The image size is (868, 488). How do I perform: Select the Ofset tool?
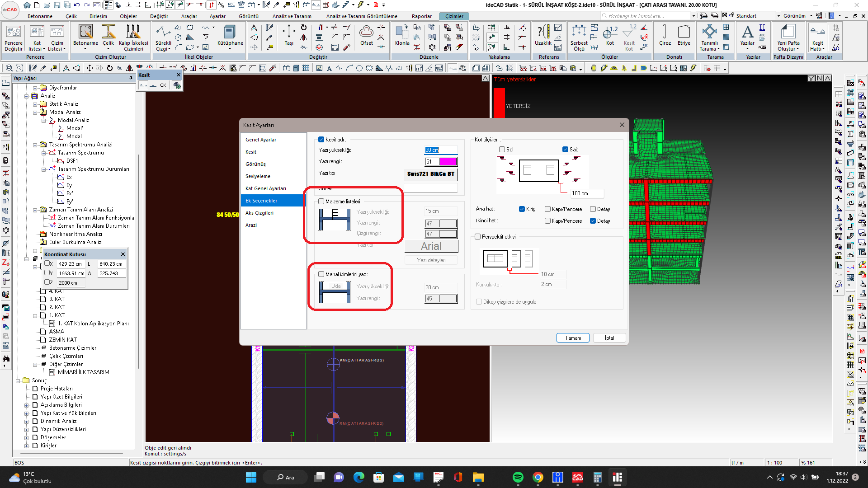(x=367, y=35)
